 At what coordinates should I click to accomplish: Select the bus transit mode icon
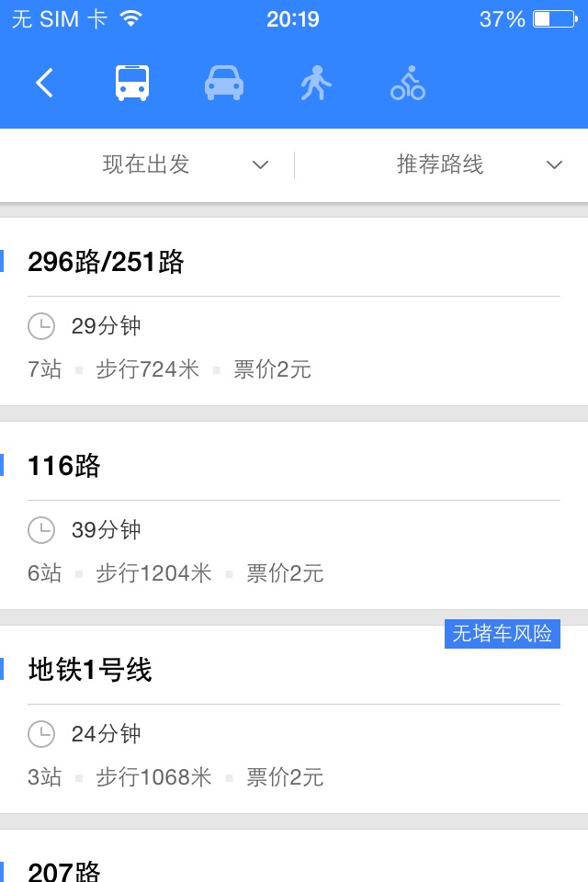[x=132, y=84]
